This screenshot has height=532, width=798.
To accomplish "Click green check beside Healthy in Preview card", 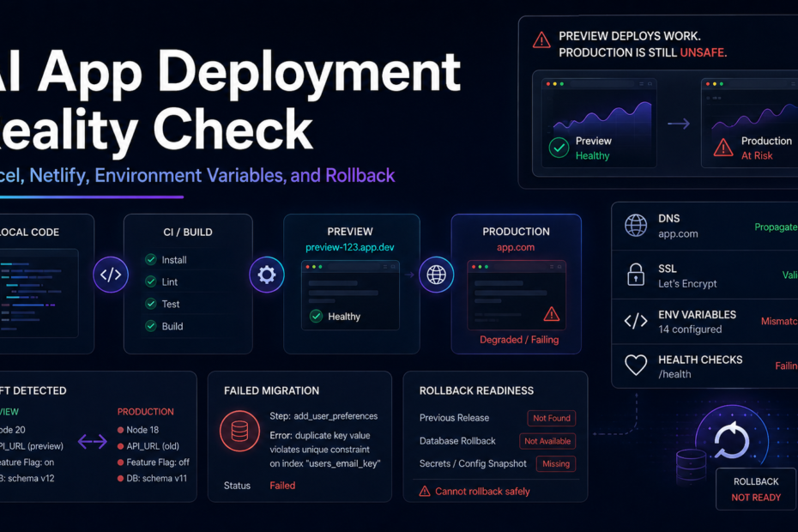I will tap(316, 316).
